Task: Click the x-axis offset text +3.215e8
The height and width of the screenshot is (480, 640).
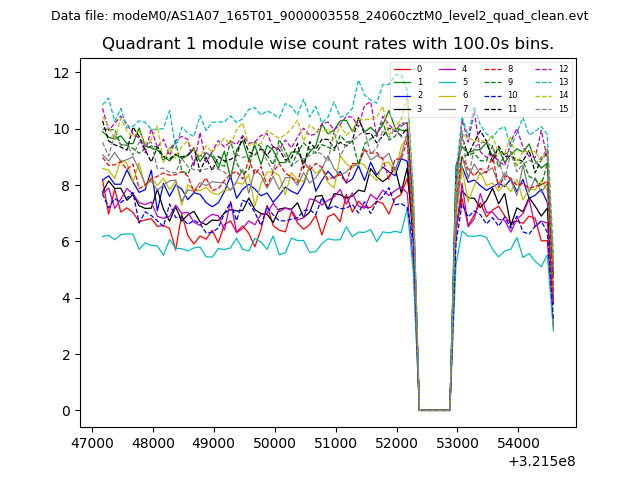Action: [x=541, y=461]
